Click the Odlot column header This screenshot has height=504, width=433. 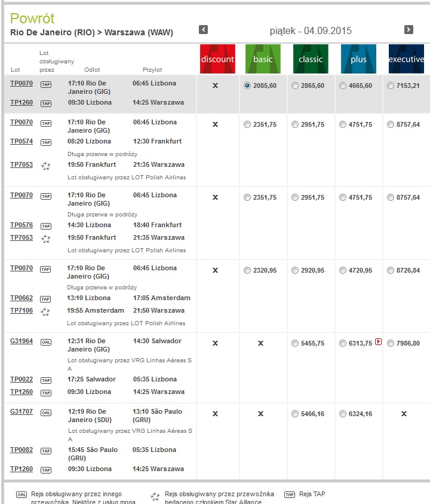pyautogui.click(x=92, y=70)
